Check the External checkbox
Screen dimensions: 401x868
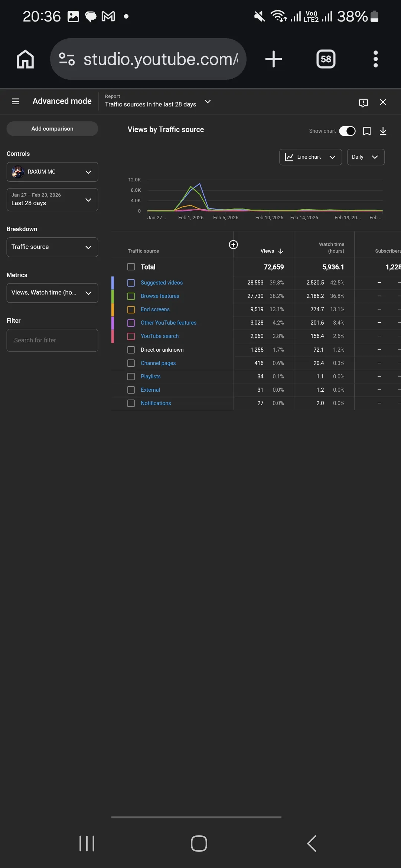[131, 390]
